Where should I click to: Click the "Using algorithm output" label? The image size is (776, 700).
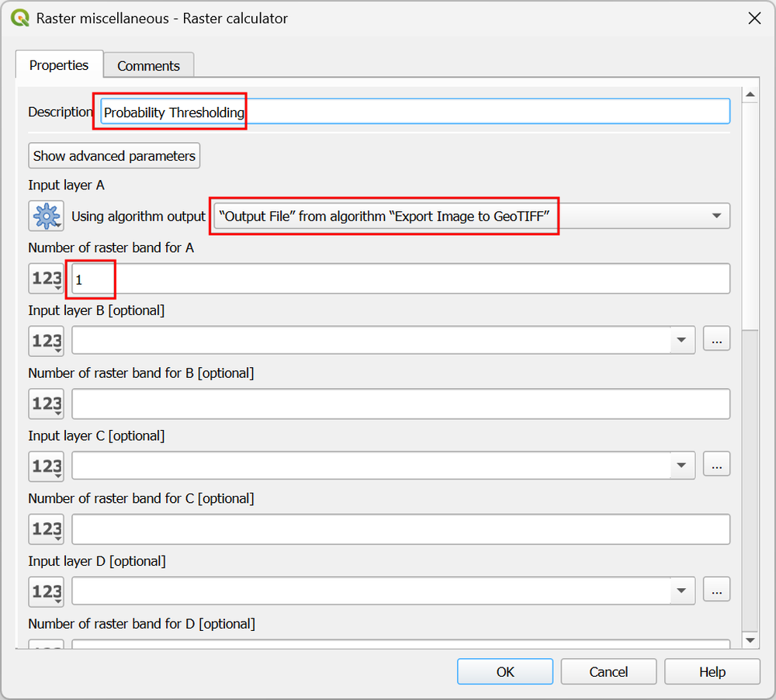(138, 217)
